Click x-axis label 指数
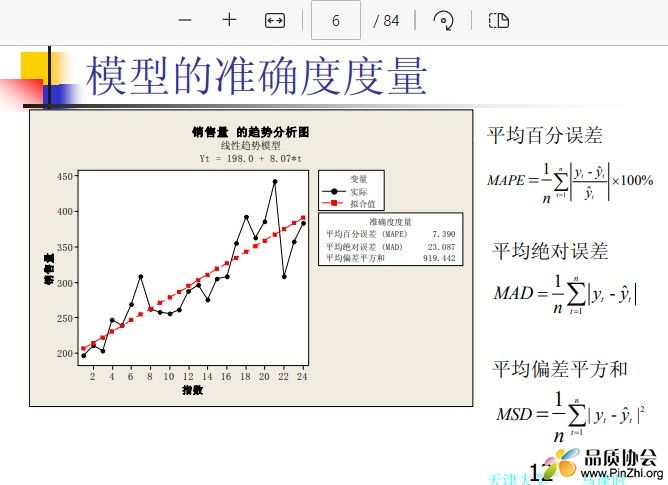This screenshot has height=485, width=668. [193, 390]
